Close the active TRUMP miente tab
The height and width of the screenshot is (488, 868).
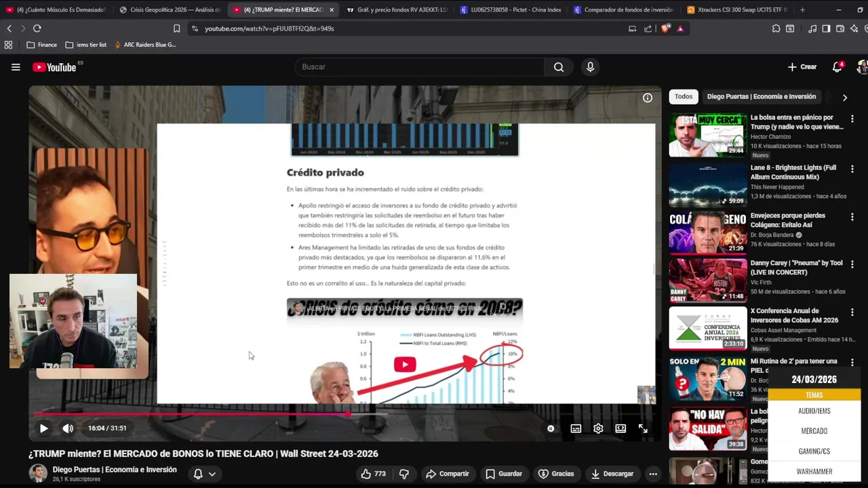[x=332, y=9]
